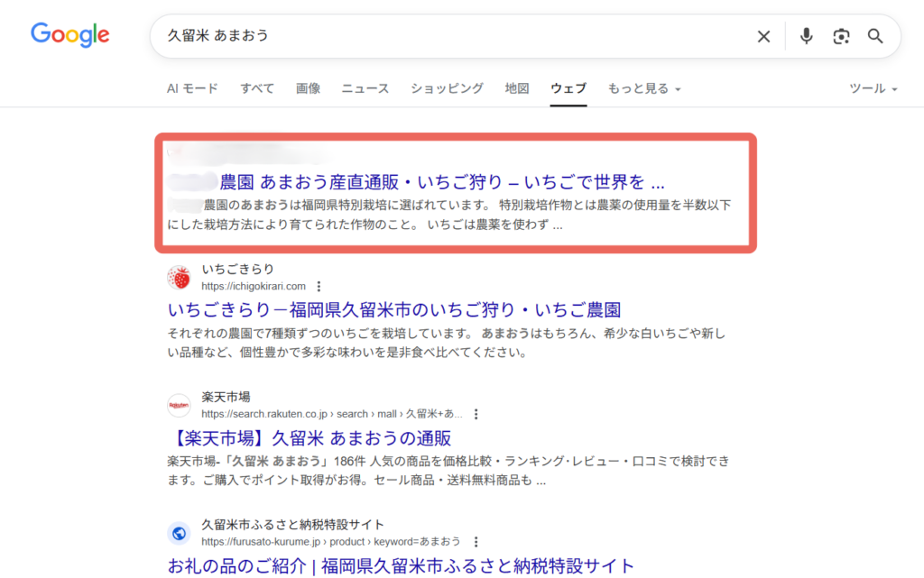Select the AI モード tab
Image resolution: width=924 pixels, height=578 pixels.
[x=192, y=88]
